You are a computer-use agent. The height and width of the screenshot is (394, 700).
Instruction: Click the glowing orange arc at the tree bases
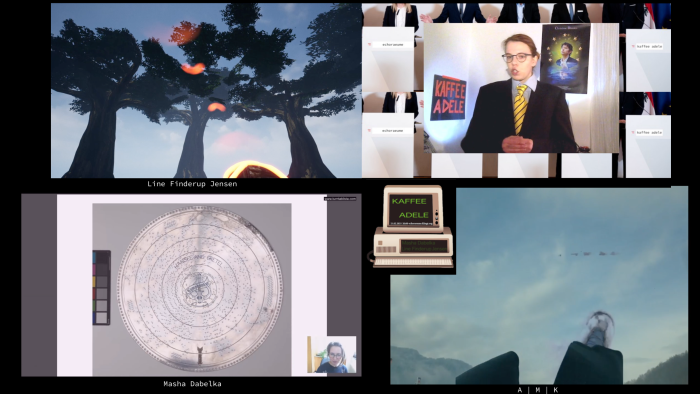254,170
